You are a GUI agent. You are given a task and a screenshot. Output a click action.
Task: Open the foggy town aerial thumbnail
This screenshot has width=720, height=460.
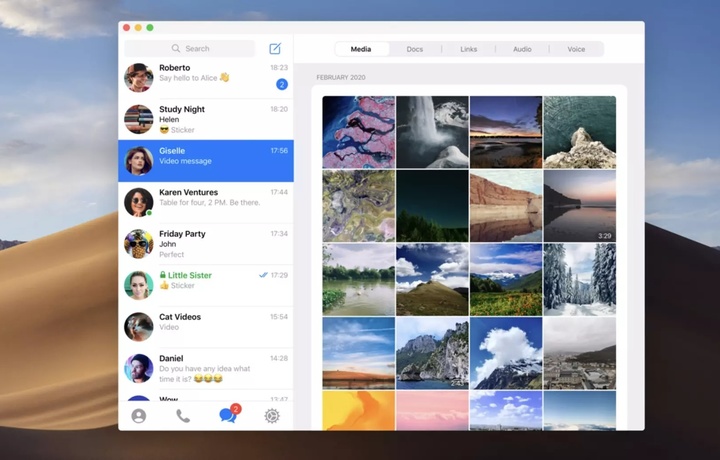(x=580, y=353)
